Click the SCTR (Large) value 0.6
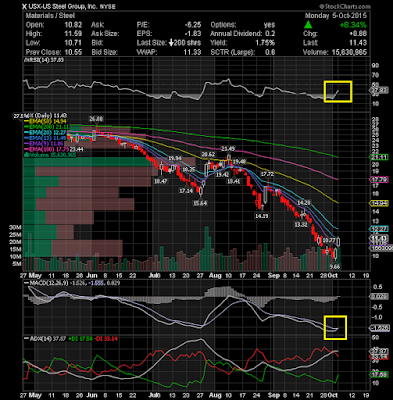The height and width of the screenshot is (400, 393). click(x=270, y=52)
